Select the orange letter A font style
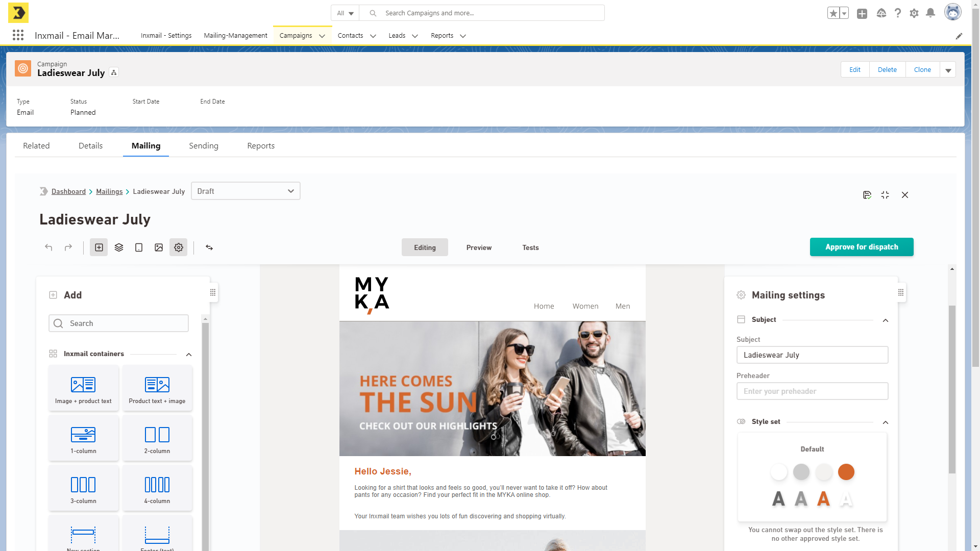The image size is (980, 551). click(823, 499)
